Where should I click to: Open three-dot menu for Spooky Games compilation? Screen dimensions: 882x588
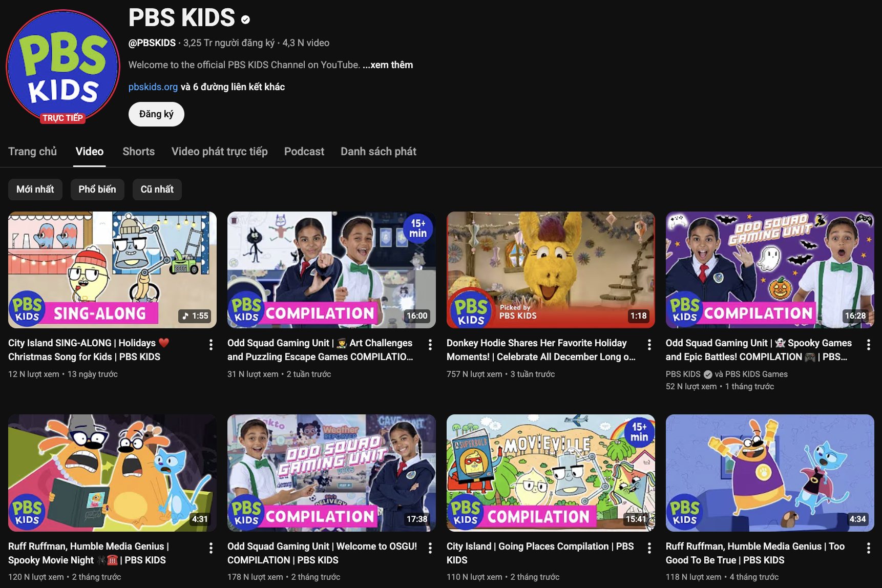(x=868, y=345)
